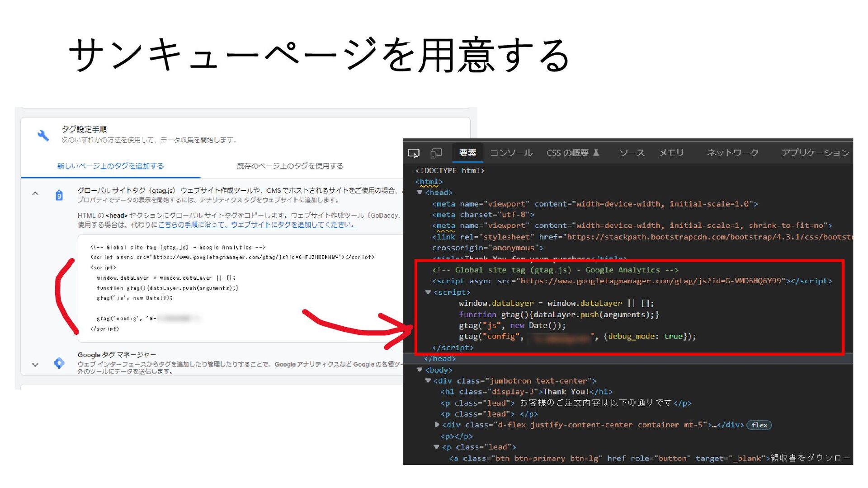Select the a btn btn-primary 領収書 line

(x=650, y=458)
